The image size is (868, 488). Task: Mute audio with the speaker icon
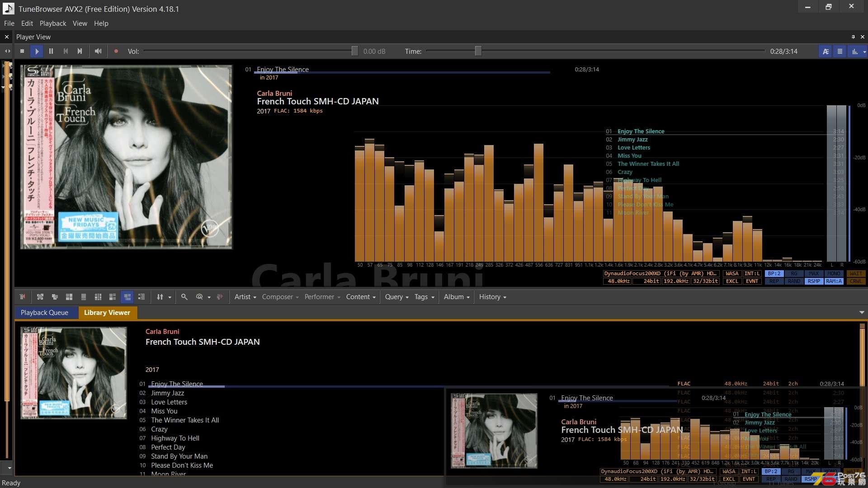98,52
